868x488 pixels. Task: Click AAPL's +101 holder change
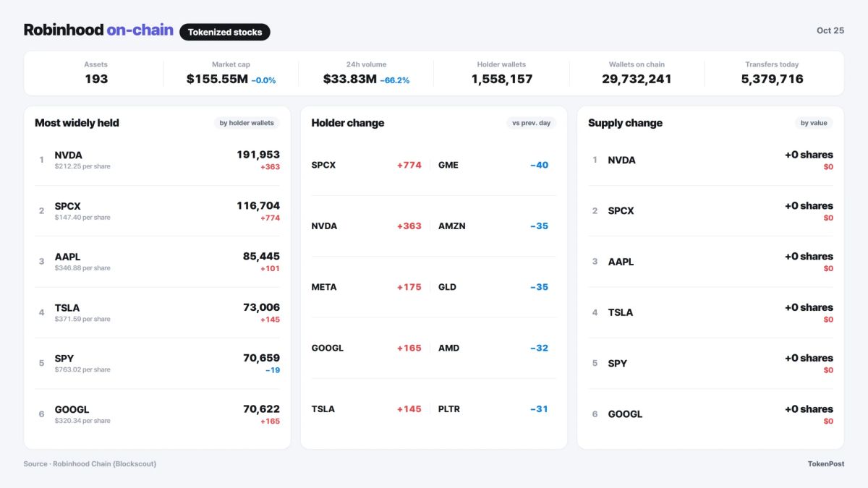click(x=270, y=269)
